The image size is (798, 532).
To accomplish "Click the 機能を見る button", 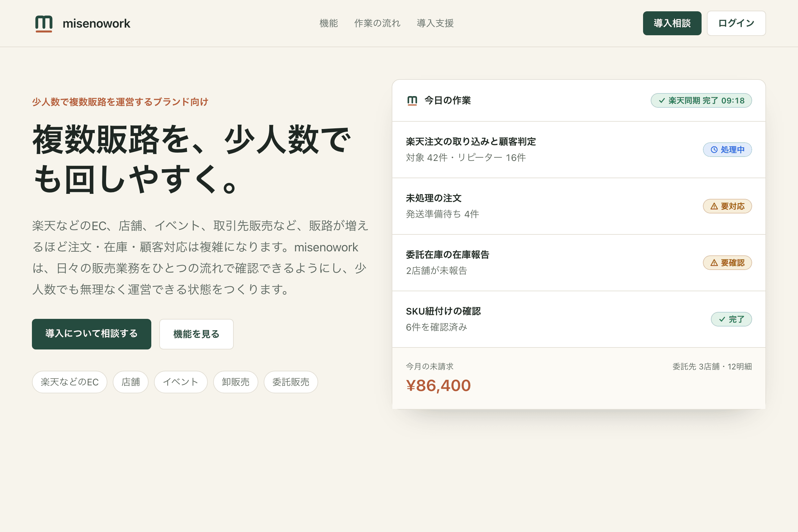I will click(197, 334).
